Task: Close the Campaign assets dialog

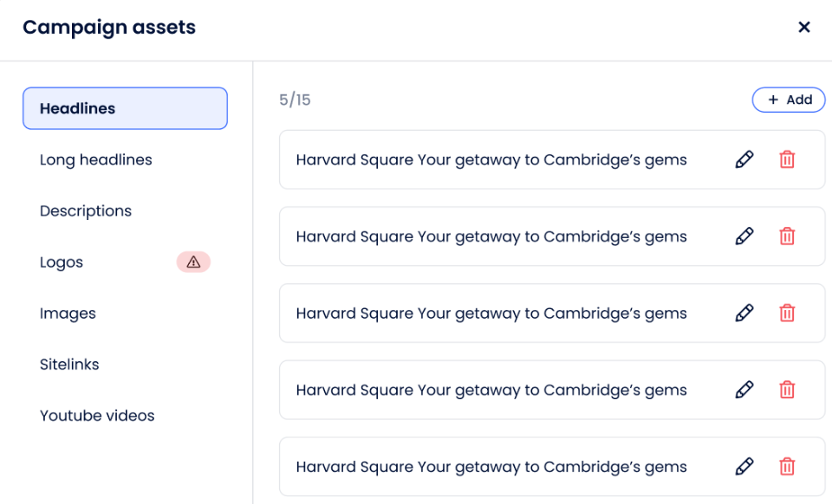Action: (804, 28)
